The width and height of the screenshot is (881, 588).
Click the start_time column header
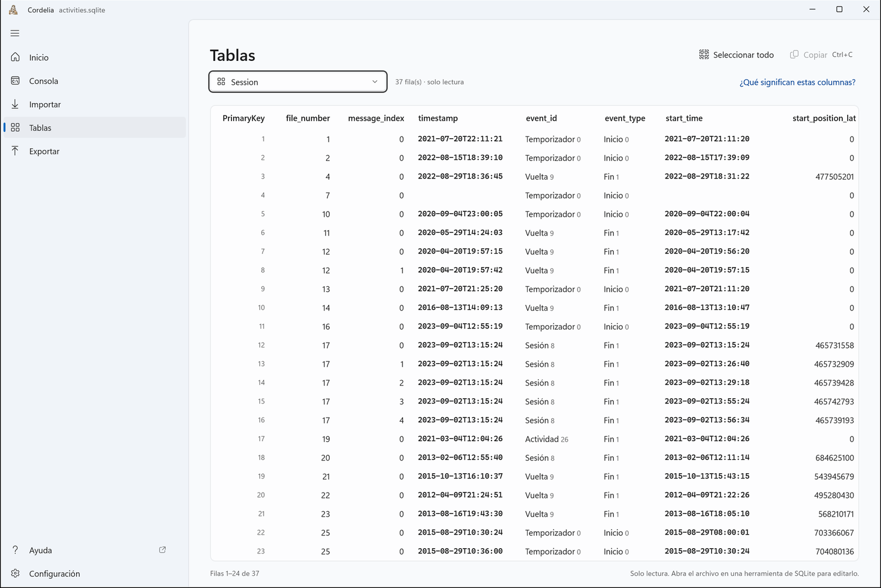tap(684, 118)
